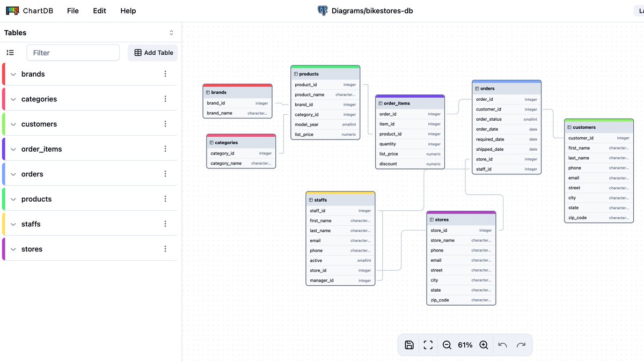Click the Filter tables input field

click(x=73, y=53)
